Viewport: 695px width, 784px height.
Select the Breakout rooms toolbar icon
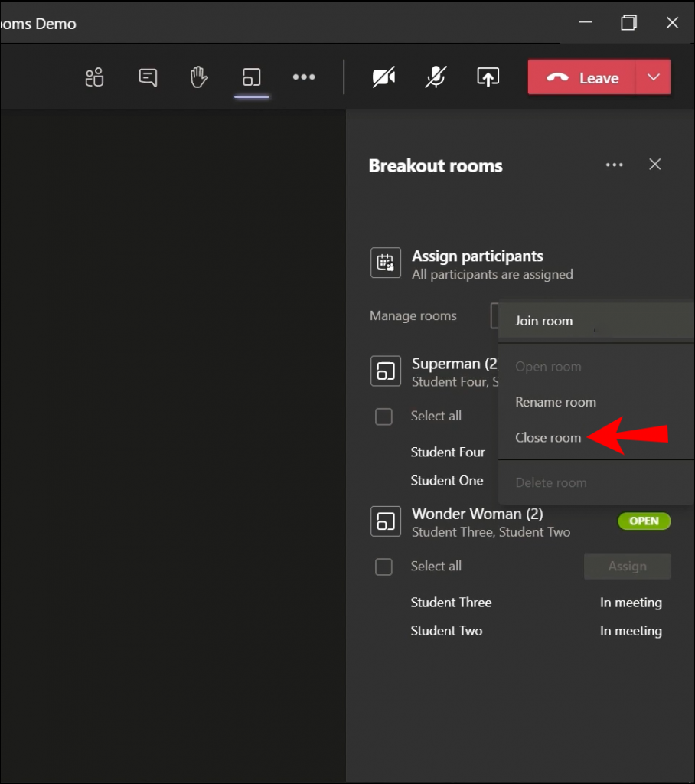click(252, 77)
